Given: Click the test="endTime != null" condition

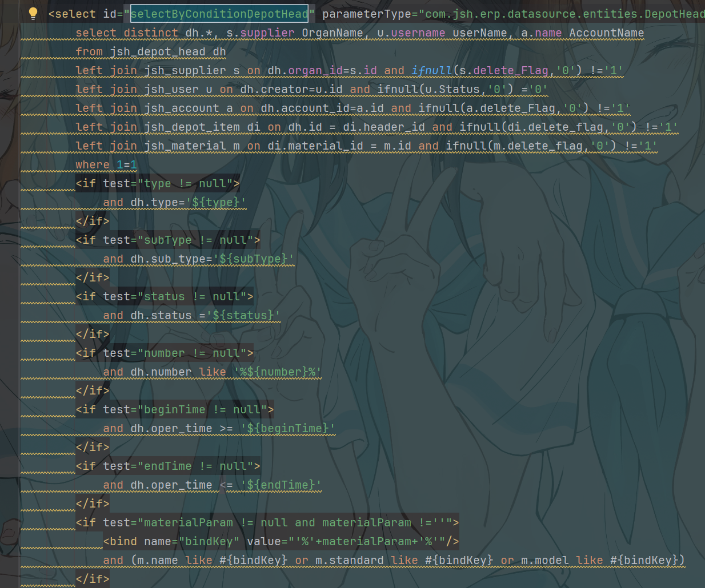Looking at the screenshot, I should tap(178, 466).
